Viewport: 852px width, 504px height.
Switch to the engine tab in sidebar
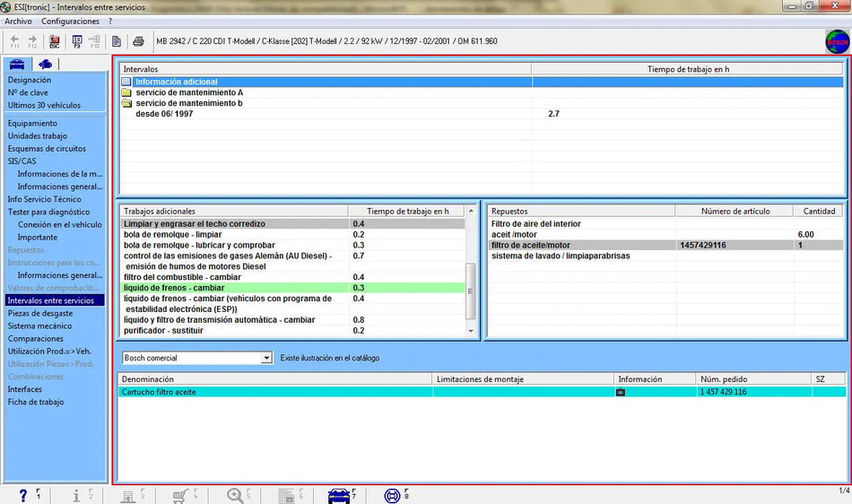(x=45, y=64)
